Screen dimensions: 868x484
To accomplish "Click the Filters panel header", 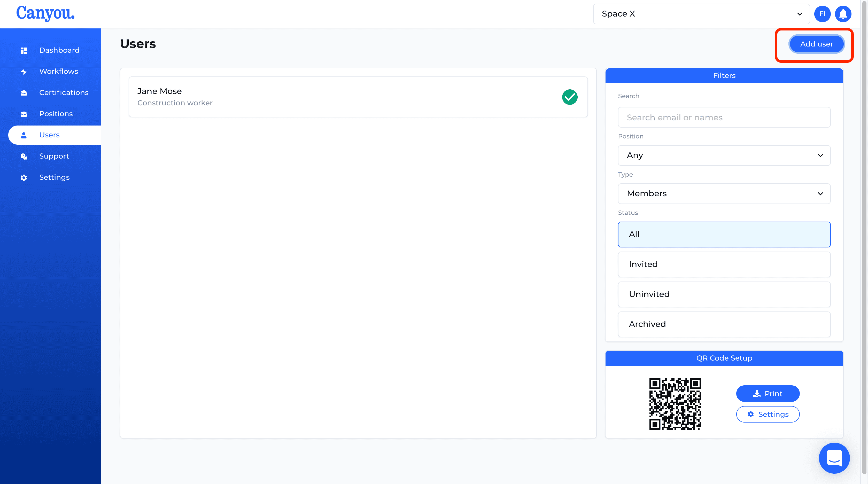I will coord(724,75).
